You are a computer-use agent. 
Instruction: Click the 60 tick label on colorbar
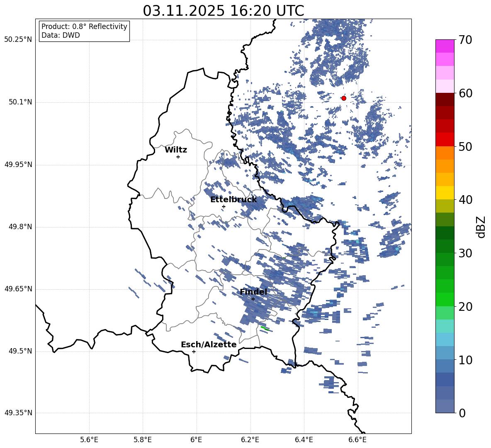point(465,93)
